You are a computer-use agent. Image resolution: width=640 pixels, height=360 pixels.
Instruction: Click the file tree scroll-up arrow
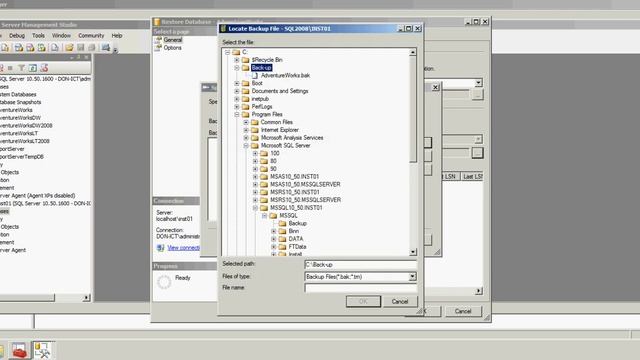coord(413,52)
